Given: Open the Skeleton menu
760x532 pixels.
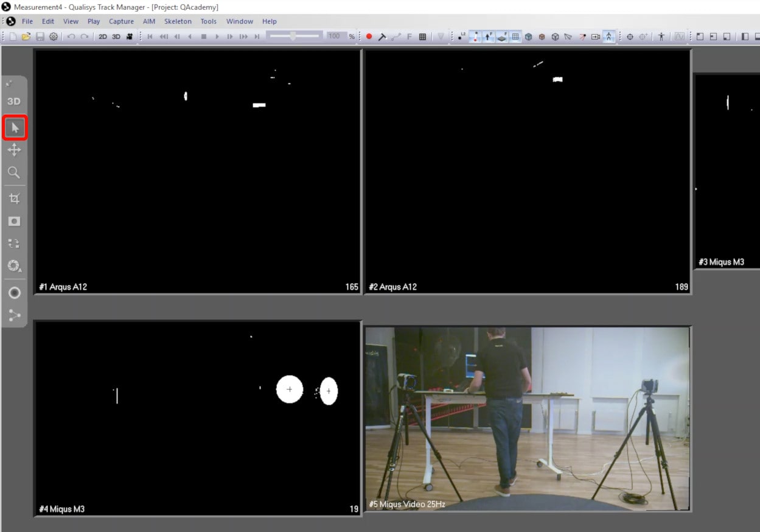Looking at the screenshot, I should 178,21.
